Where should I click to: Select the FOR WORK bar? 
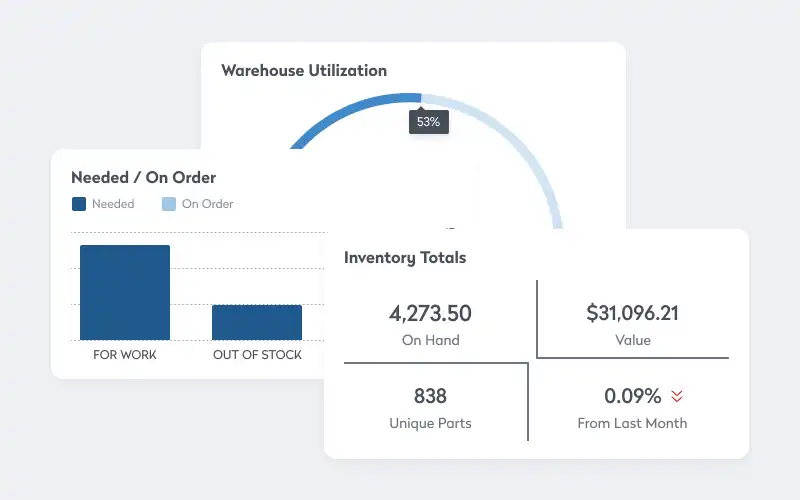[125, 292]
